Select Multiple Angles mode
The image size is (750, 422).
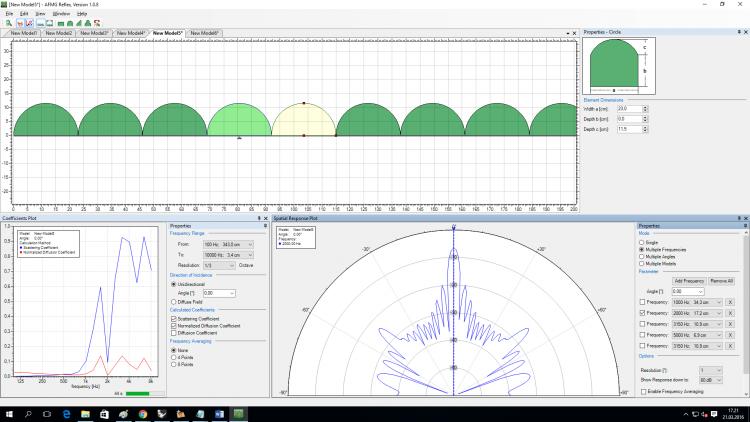(x=642, y=255)
